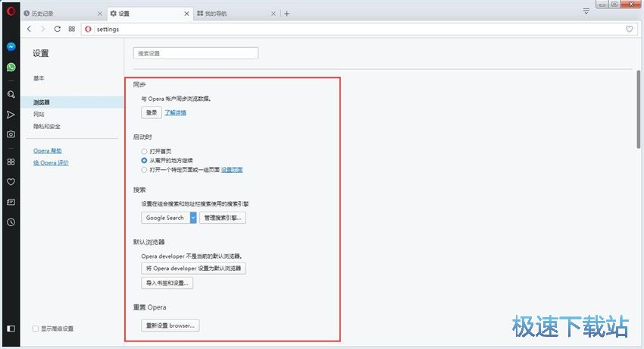Viewport: 644px width, 349px height.
Task: Select 浏览器 settings section
Action: pos(72,102)
